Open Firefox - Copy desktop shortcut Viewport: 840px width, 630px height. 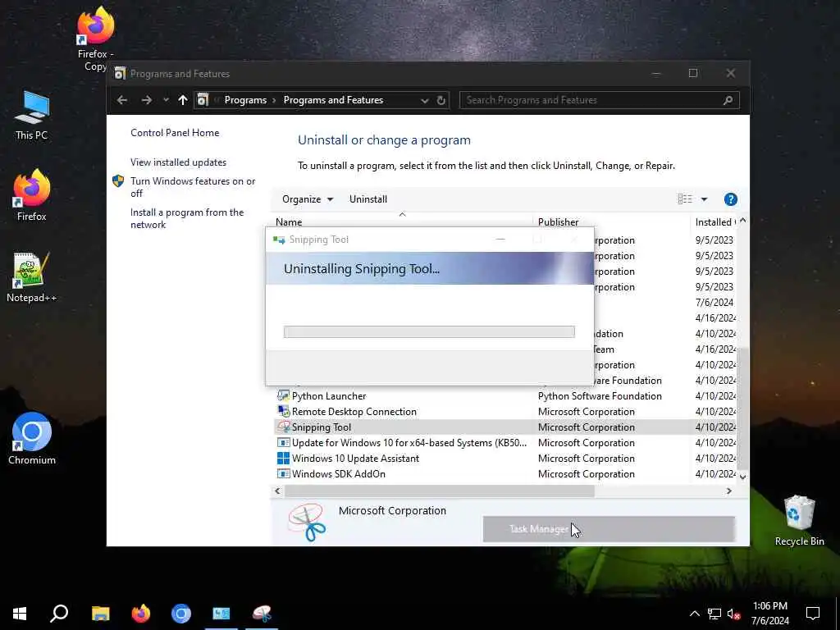click(95, 39)
